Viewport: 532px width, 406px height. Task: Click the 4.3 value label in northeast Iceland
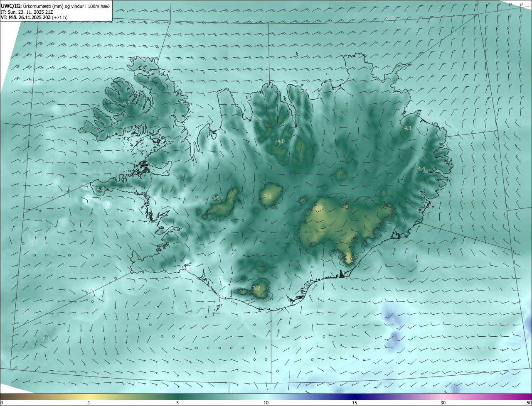pyautogui.click(x=408, y=128)
